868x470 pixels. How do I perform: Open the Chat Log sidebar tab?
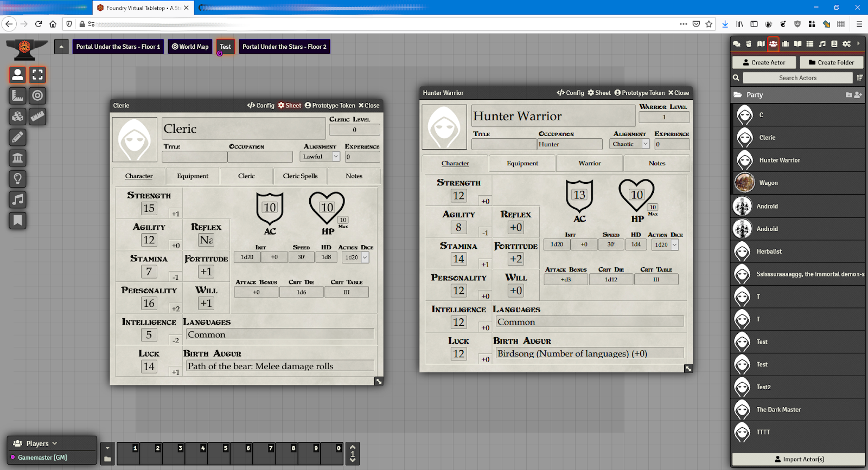pyautogui.click(x=737, y=44)
